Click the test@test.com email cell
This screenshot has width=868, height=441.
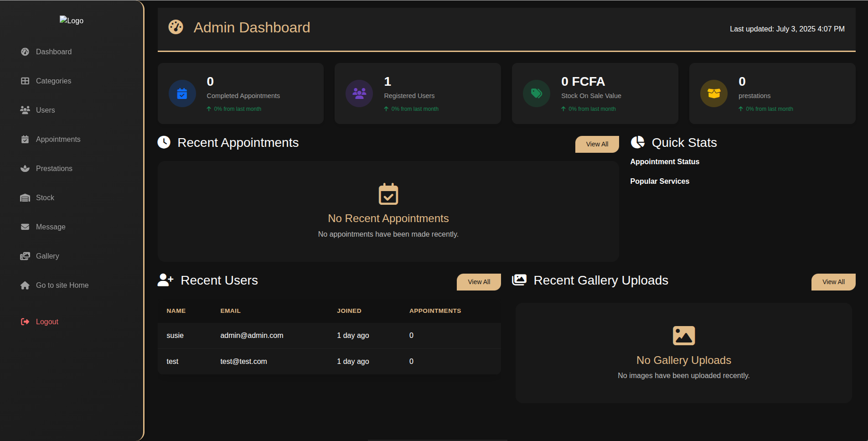243,362
